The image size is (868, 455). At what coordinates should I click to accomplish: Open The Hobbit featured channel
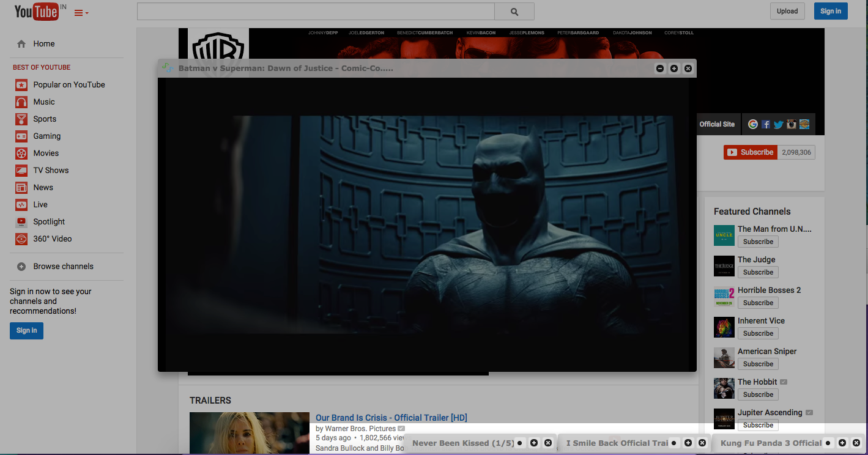(x=757, y=382)
